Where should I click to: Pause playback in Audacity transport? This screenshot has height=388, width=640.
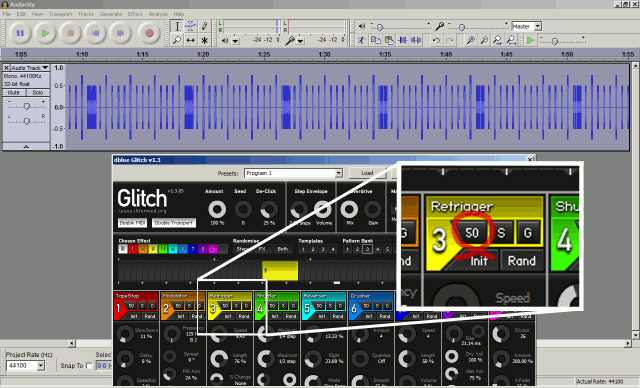coord(20,33)
